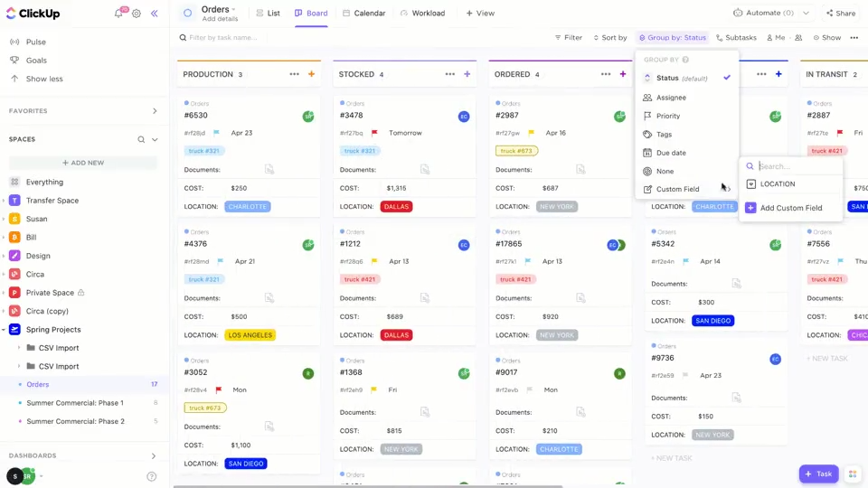Toggle Subtasks display
The width and height of the screenshot is (868, 488).
[x=736, y=38]
